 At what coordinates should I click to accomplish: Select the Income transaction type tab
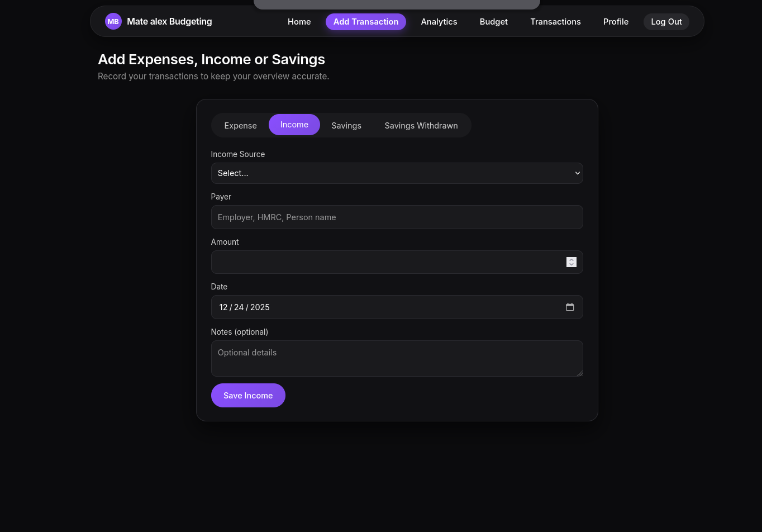294,125
